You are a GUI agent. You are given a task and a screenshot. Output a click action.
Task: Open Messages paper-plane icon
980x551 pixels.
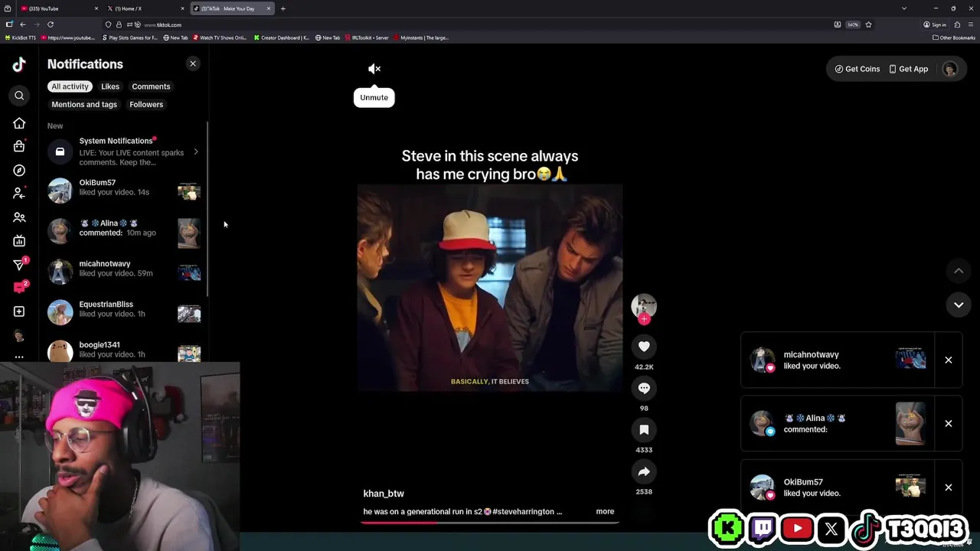tap(19, 265)
